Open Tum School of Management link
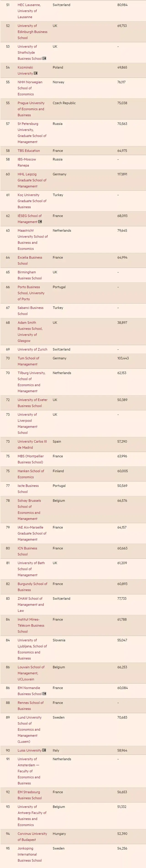146x868 pixels. pos(28,361)
